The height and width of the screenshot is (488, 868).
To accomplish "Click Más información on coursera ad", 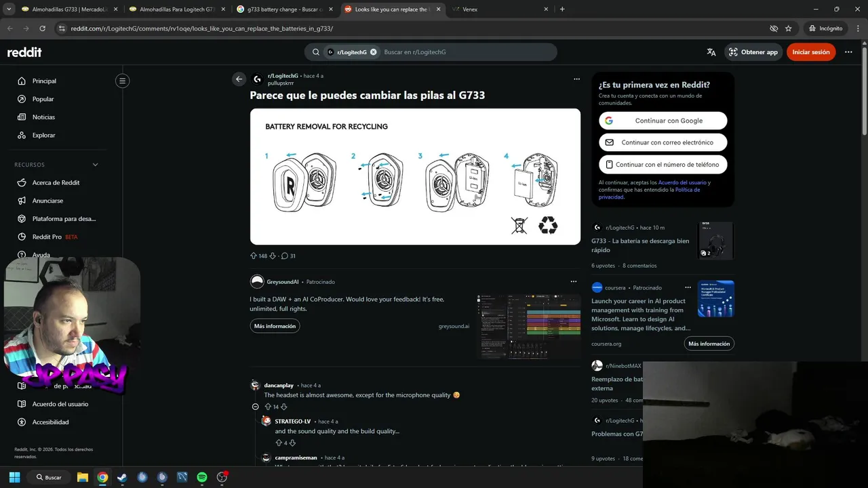I will click(x=709, y=344).
